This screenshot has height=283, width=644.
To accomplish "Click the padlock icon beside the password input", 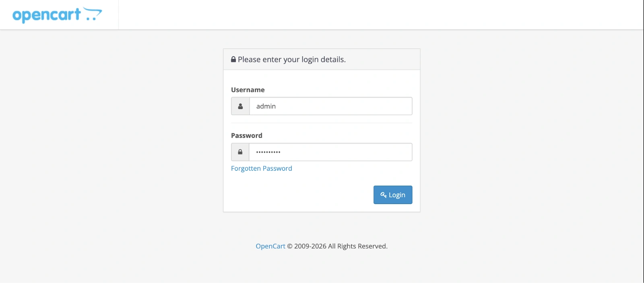I will (240, 152).
